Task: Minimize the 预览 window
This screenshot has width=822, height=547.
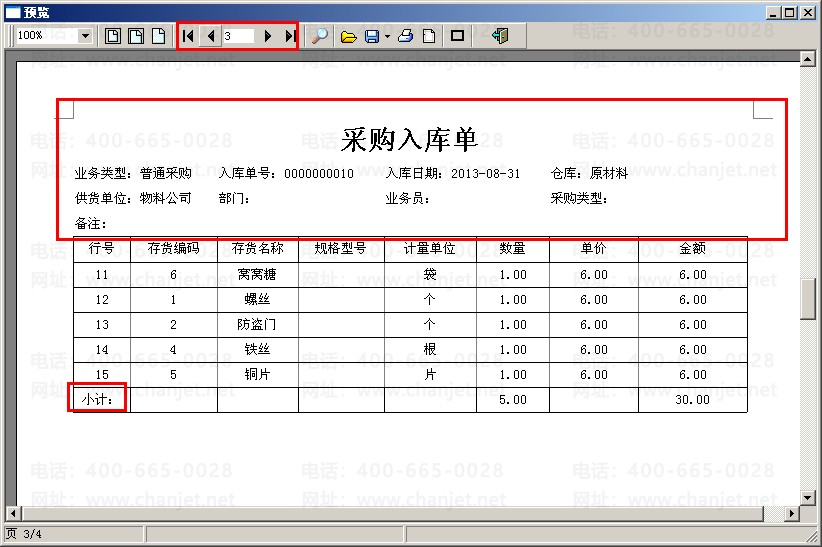Action: [773, 12]
